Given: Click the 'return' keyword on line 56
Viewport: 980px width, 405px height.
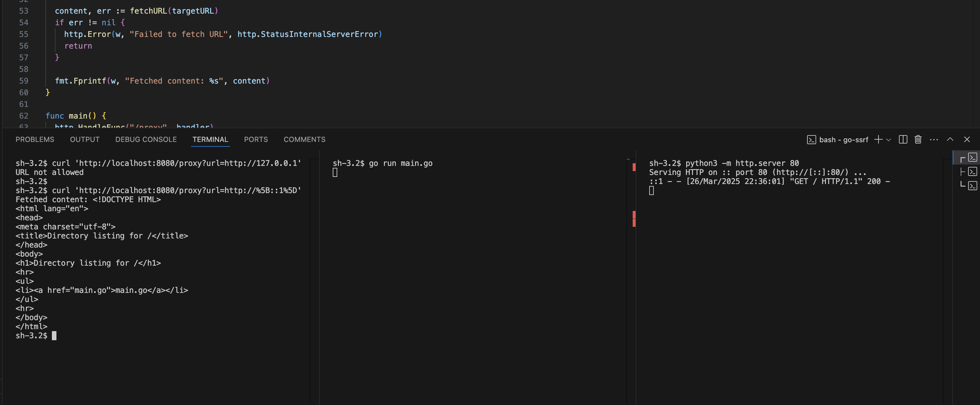Looking at the screenshot, I should 78,46.
